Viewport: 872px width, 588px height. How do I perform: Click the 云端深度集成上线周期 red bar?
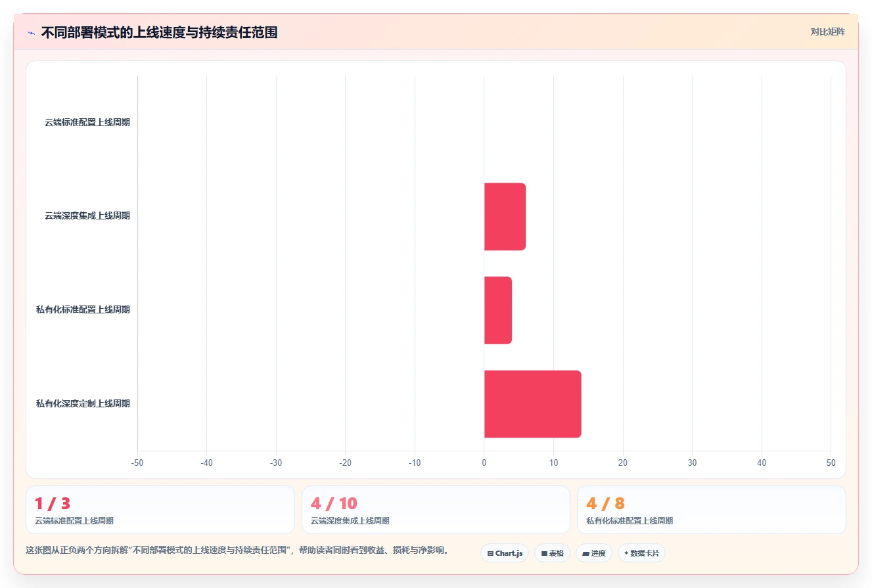click(x=505, y=217)
